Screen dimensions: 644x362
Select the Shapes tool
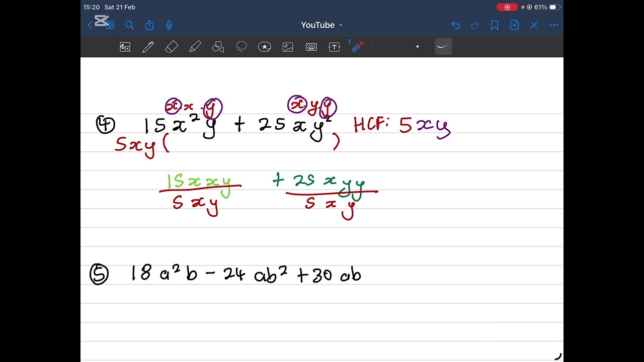[218, 47]
